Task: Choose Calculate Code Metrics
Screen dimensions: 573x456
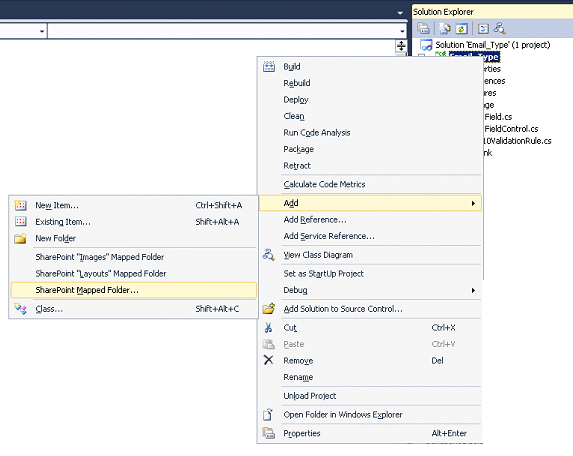Action: tap(370, 184)
